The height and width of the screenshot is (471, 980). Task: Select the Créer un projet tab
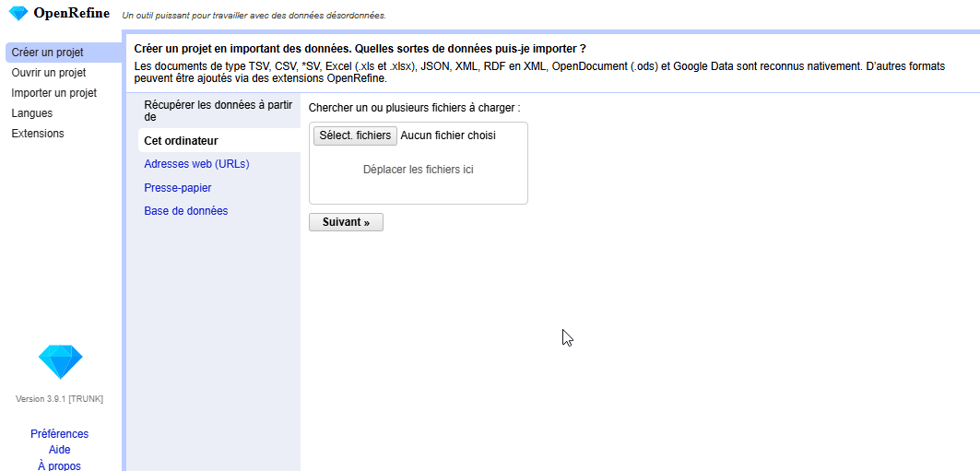pos(48,53)
